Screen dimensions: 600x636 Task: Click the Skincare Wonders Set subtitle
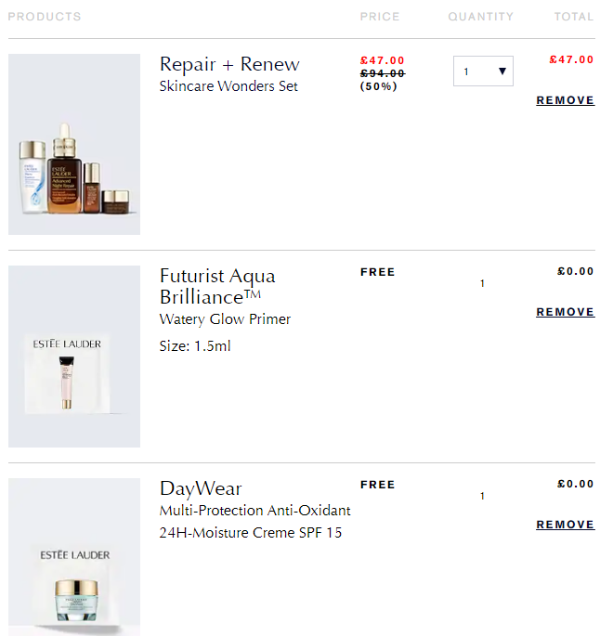pos(228,86)
